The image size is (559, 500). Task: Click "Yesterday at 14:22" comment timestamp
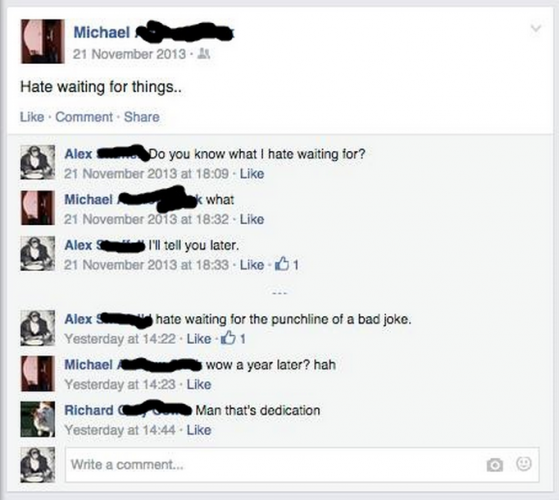click(x=120, y=339)
